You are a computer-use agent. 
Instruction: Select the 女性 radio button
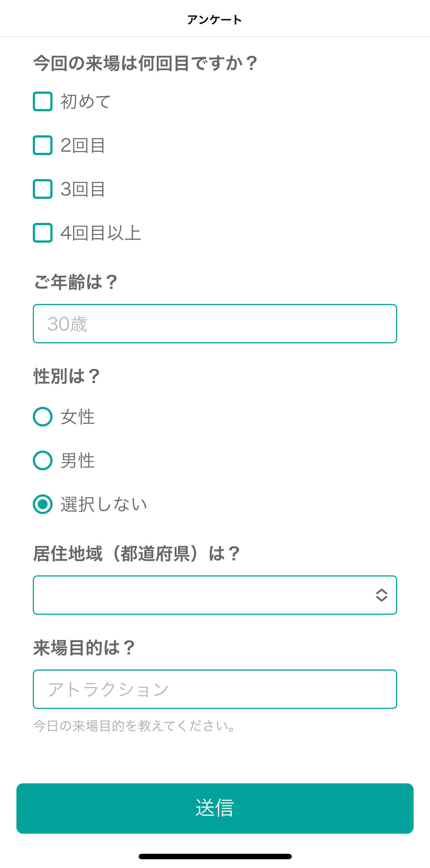(43, 417)
